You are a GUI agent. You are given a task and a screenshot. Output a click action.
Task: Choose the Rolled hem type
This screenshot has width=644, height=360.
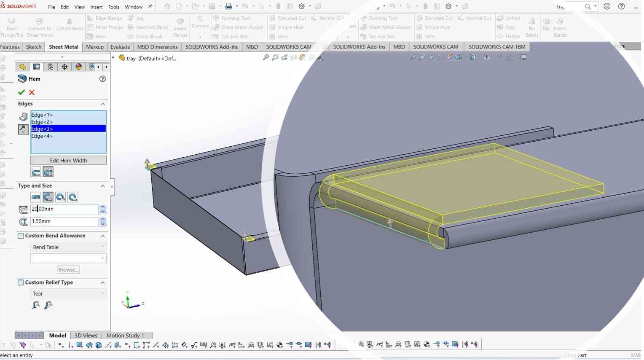(72, 197)
